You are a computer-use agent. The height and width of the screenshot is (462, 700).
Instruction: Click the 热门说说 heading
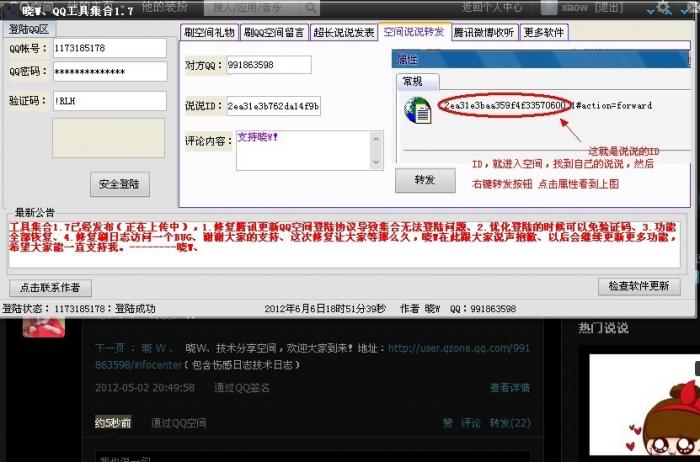[604, 328]
